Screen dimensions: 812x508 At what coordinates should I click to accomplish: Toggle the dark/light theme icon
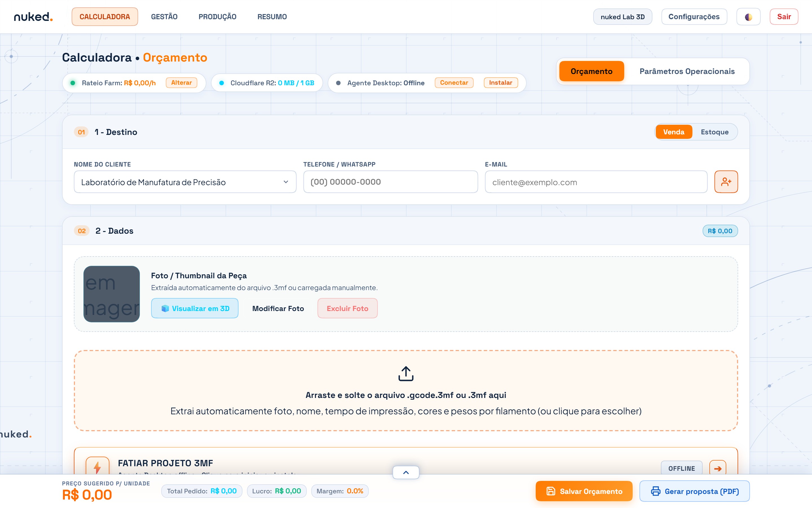point(748,17)
